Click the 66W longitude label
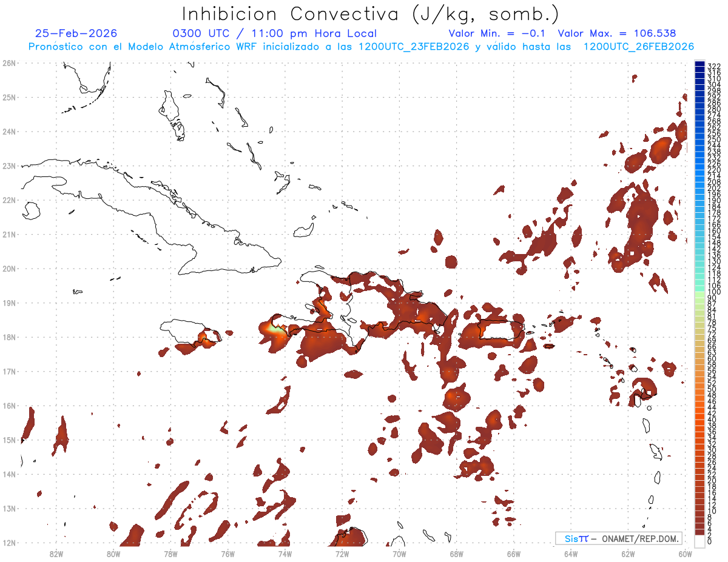The width and height of the screenshot is (728, 562). [514, 554]
